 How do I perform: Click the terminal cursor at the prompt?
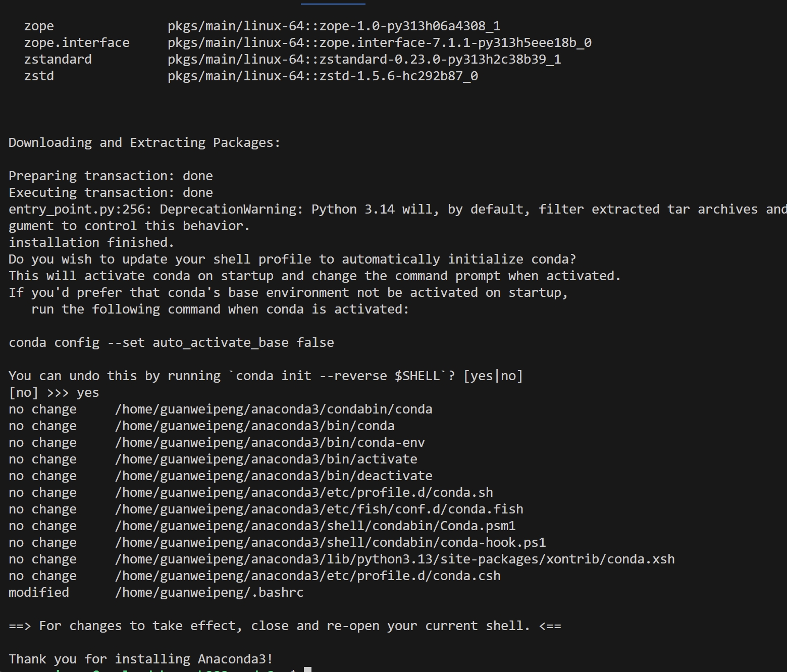tap(307, 669)
